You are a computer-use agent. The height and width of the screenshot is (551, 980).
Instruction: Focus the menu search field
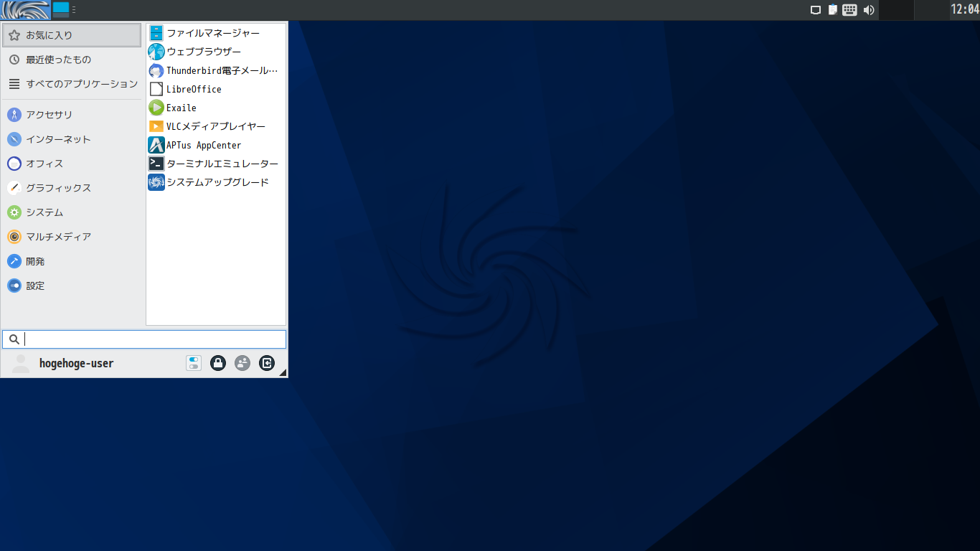click(x=144, y=339)
